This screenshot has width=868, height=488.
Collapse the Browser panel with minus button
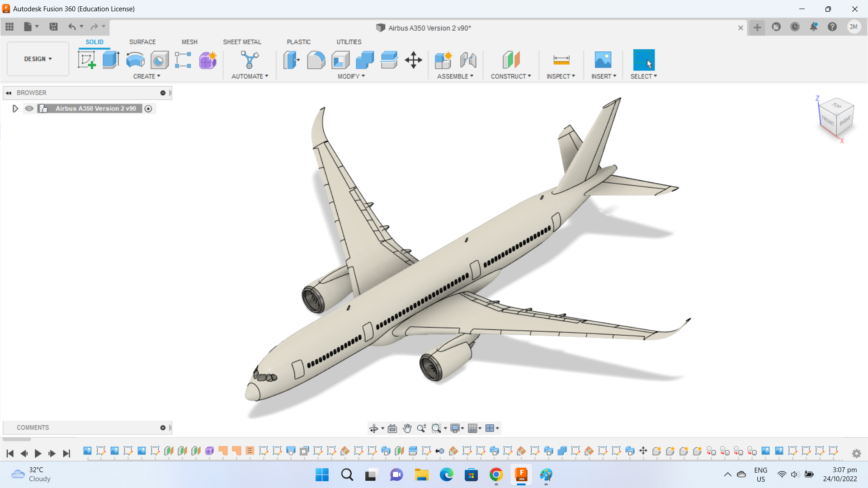[x=163, y=93]
